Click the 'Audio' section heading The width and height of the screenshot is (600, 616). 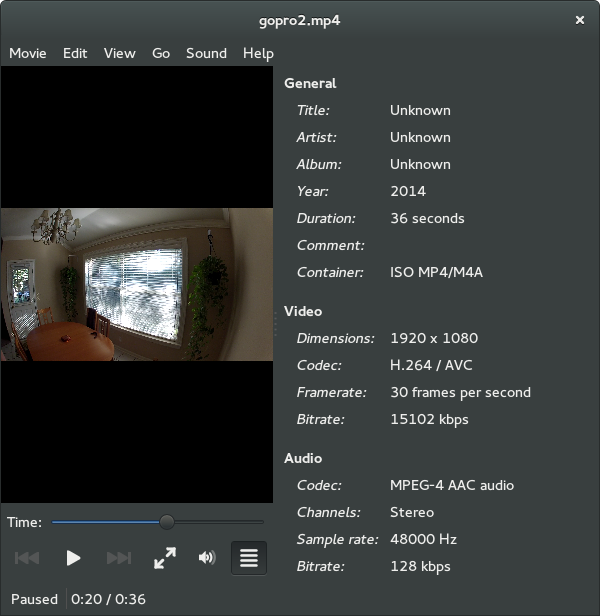[303, 458]
